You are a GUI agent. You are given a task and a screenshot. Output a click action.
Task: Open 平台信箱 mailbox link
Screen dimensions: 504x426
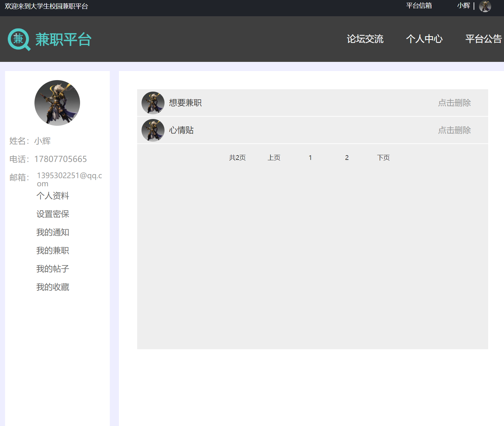pyautogui.click(x=419, y=6)
